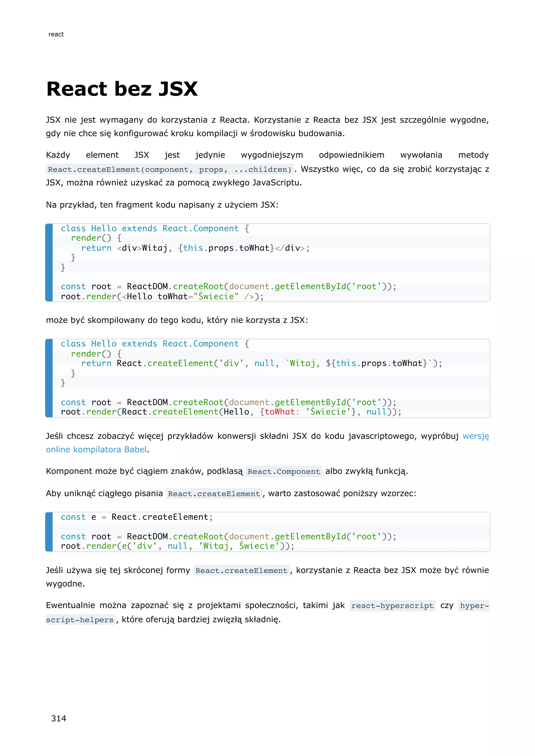Click sentence 'Na przykład, ten fragment kodu napisany z użyciem JSX:'

point(162,205)
